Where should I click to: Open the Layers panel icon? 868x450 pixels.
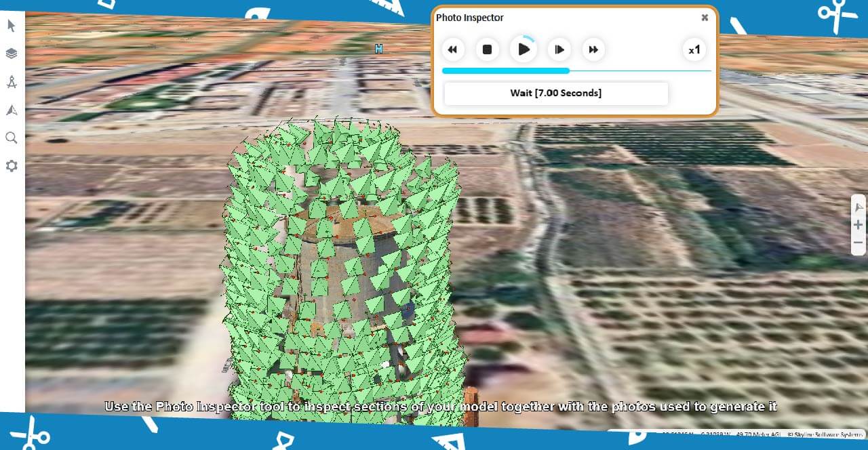[x=12, y=54]
